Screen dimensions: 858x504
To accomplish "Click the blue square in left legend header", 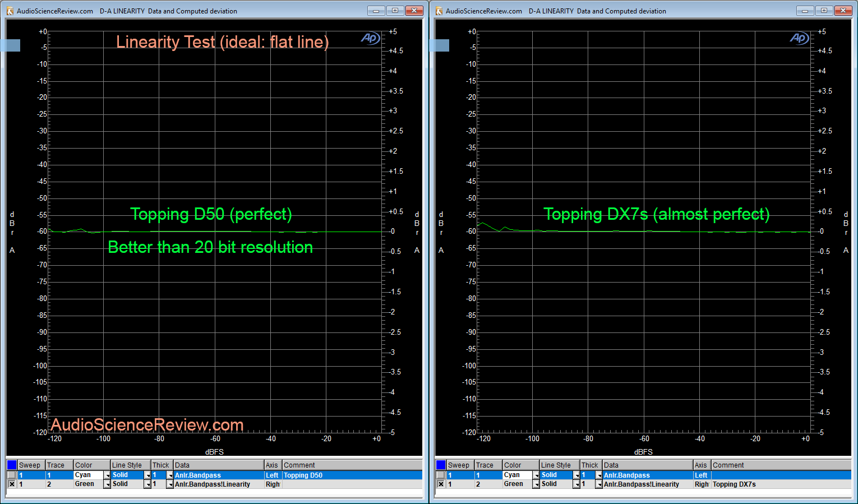I will coord(12,465).
